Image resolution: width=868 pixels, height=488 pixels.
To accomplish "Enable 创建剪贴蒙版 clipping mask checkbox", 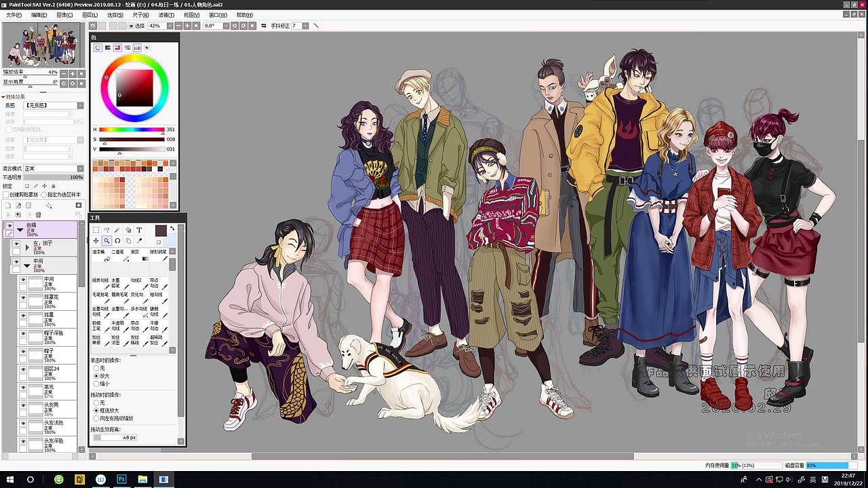I will click(6, 194).
